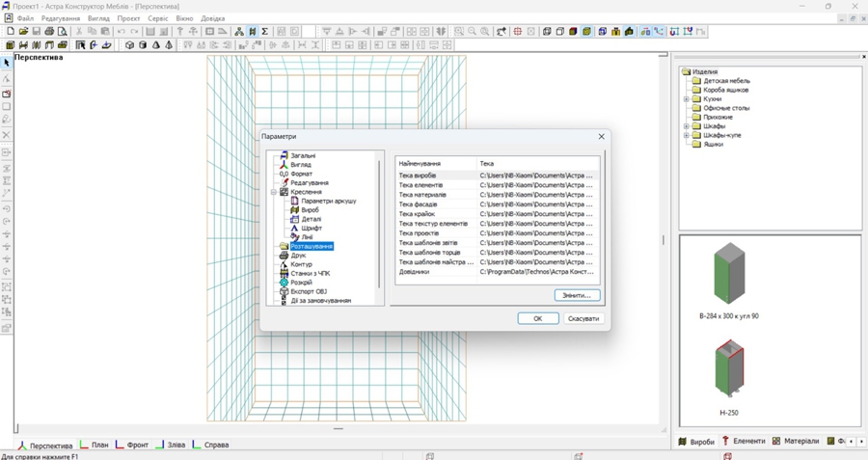Open the Довідка menu
The height and width of the screenshot is (460, 868).
212,18
